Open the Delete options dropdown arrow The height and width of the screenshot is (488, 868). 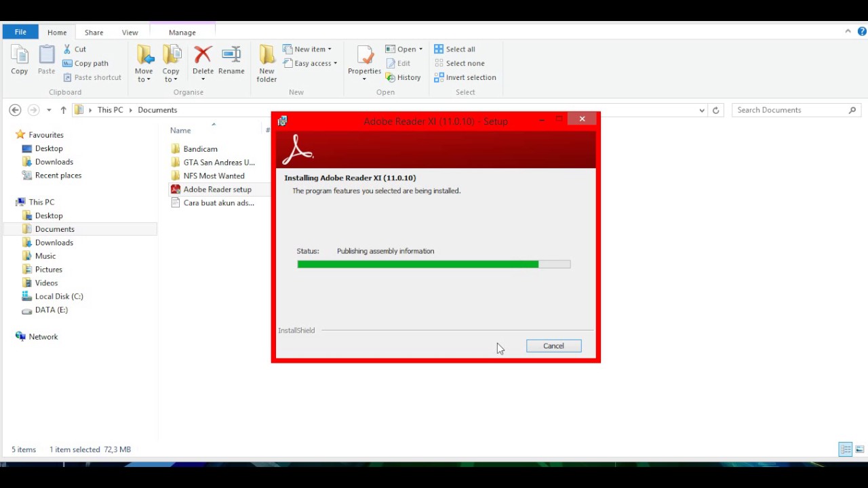click(x=203, y=79)
